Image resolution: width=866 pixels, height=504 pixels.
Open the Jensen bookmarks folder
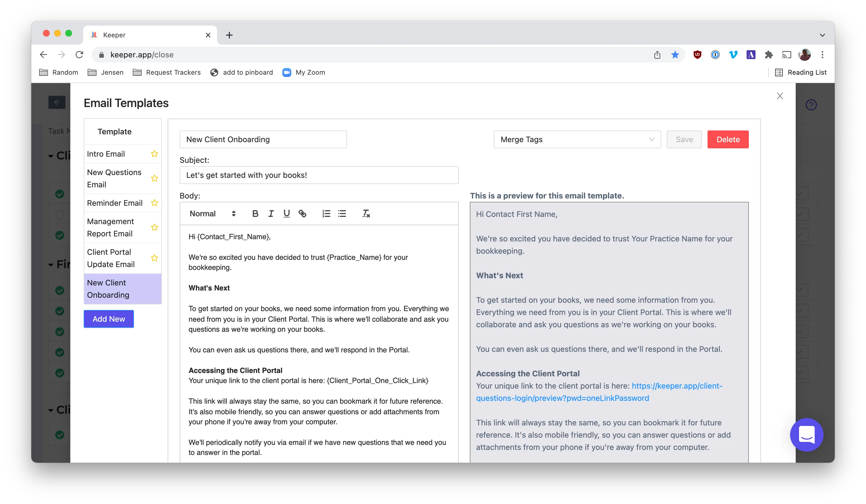105,72
